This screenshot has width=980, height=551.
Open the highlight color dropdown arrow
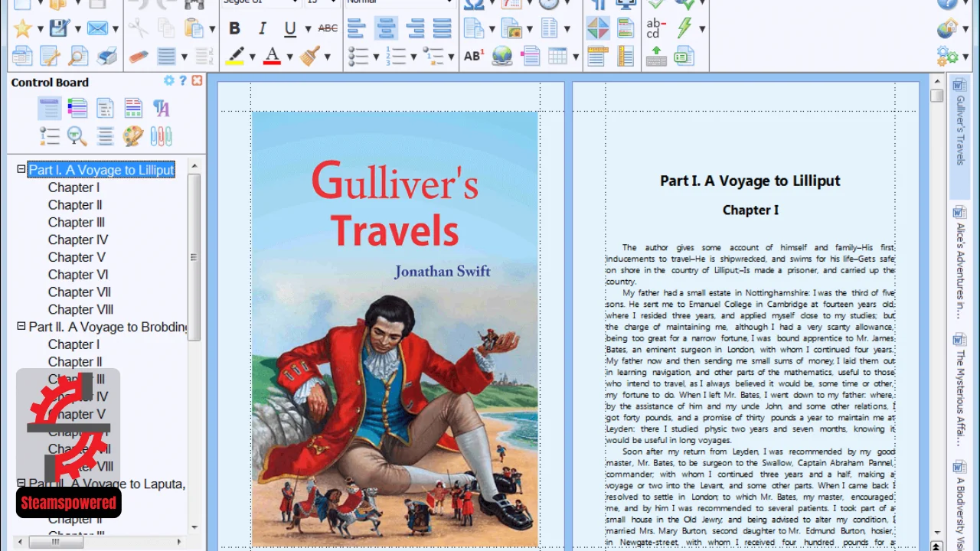point(251,57)
